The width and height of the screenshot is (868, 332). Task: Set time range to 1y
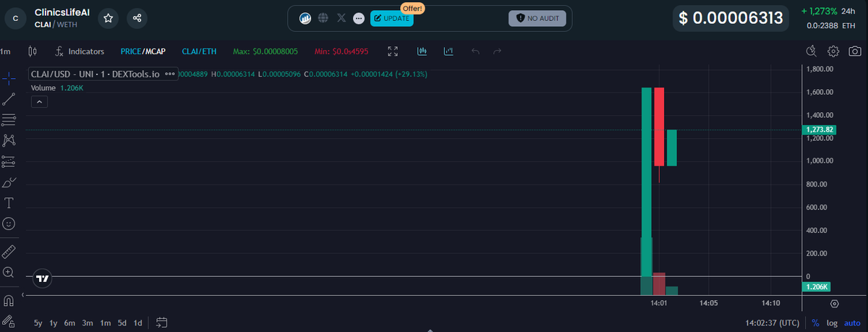(x=54, y=323)
